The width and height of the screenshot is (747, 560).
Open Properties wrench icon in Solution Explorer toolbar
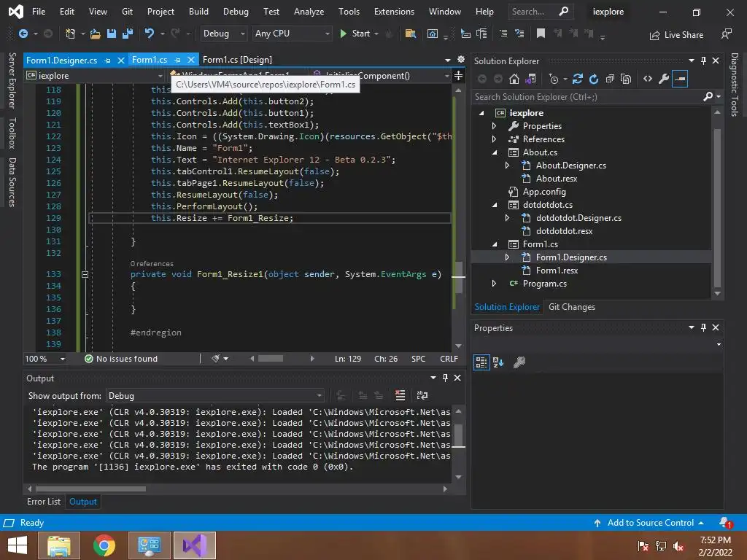pyautogui.click(x=663, y=79)
